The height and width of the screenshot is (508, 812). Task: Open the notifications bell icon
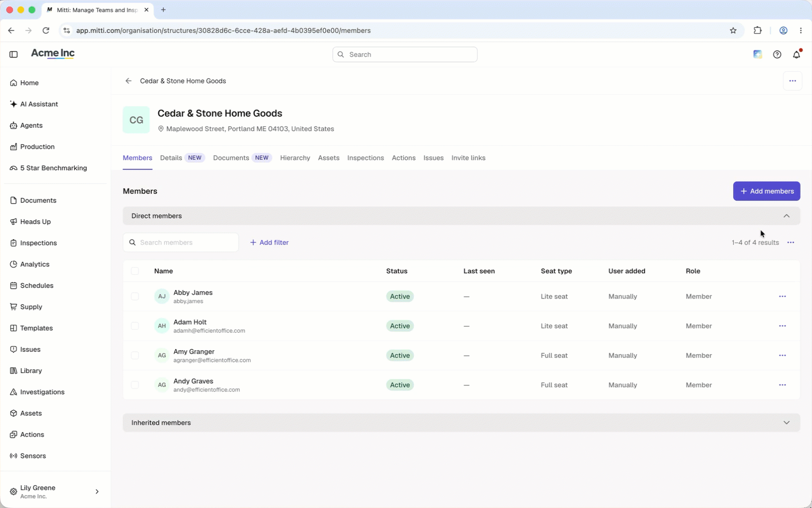[797, 55]
